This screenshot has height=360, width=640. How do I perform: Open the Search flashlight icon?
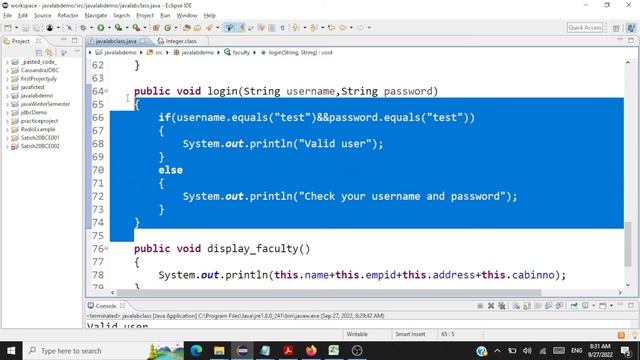pos(209,28)
